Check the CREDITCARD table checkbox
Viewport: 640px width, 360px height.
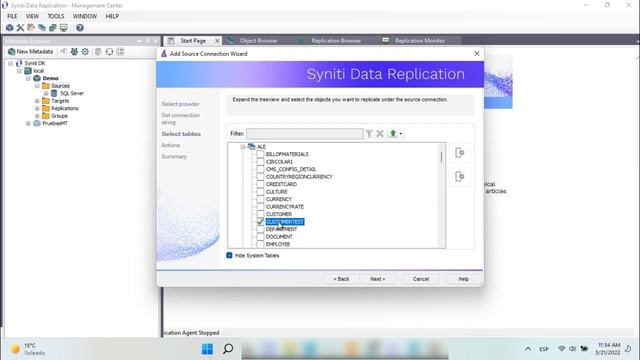(x=260, y=184)
